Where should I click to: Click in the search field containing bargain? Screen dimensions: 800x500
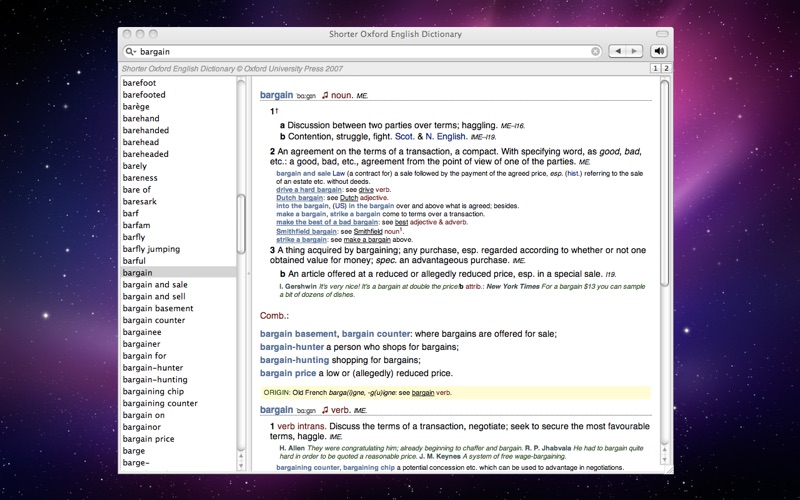click(x=360, y=51)
